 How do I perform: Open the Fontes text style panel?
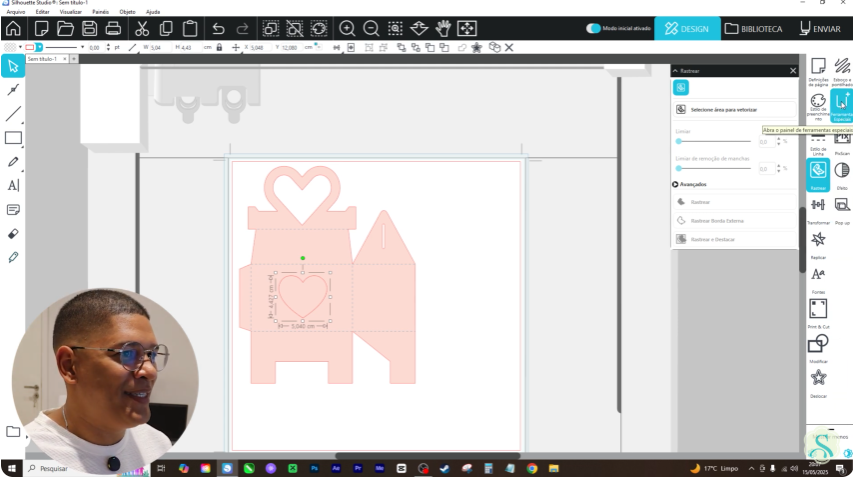tap(818, 280)
